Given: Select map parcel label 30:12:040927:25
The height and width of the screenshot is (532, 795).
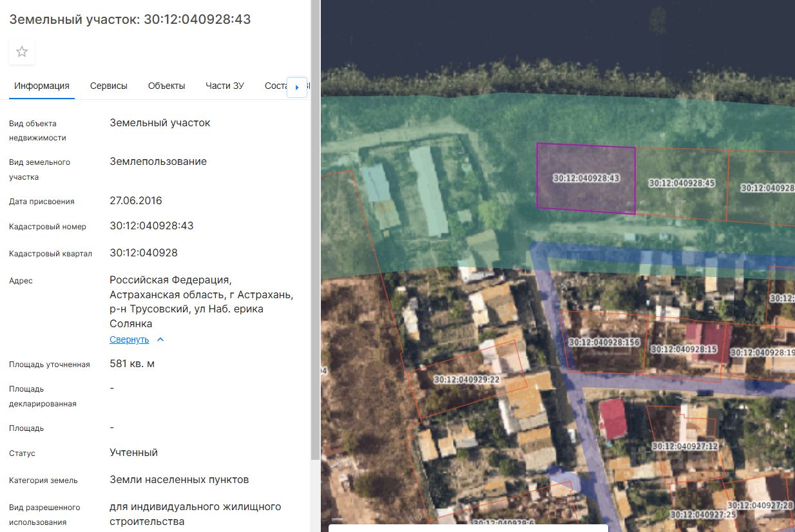Looking at the screenshot, I should pyautogui.click(x=703, y=515).
